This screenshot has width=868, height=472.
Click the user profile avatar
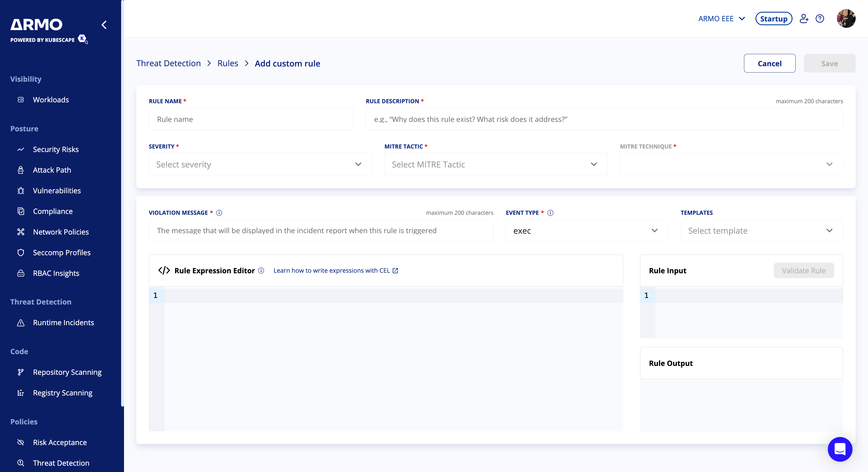(846, 19)
